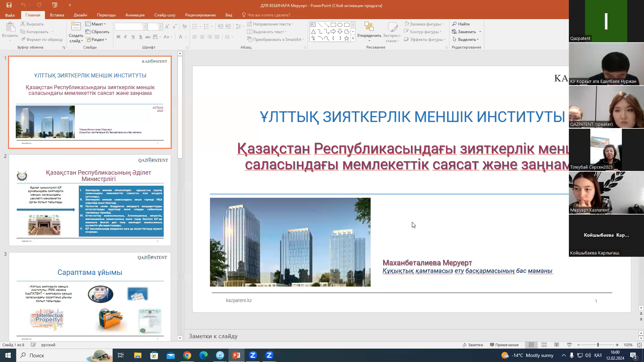644x362 pixels.
Task: Click the Save icon in quick access toolbar
Action: pos(9,5)
